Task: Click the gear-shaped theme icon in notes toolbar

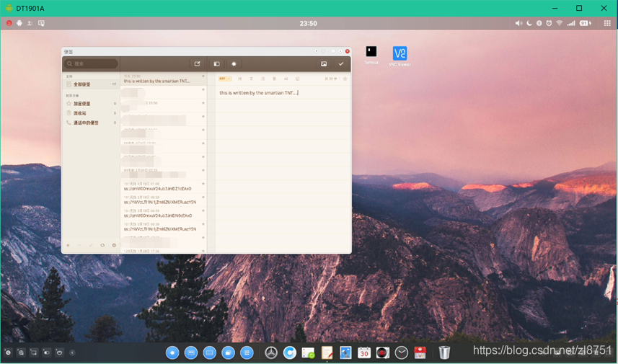Action: click(234, 64)
